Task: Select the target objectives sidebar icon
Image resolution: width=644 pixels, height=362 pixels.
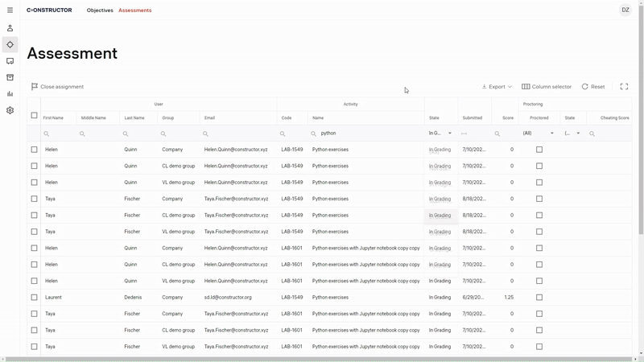Action: 10,45
